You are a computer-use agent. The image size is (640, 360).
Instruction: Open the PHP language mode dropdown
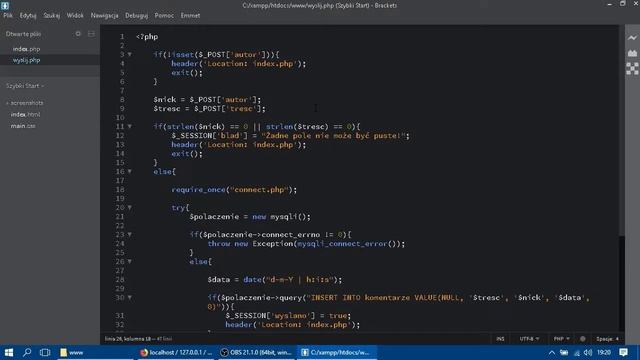coord(561,339)
